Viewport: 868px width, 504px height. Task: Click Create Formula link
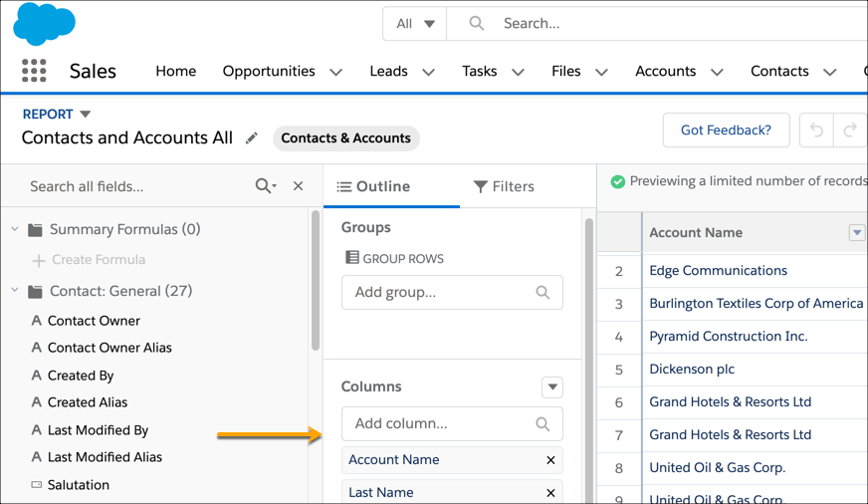(x=99, y=260)
